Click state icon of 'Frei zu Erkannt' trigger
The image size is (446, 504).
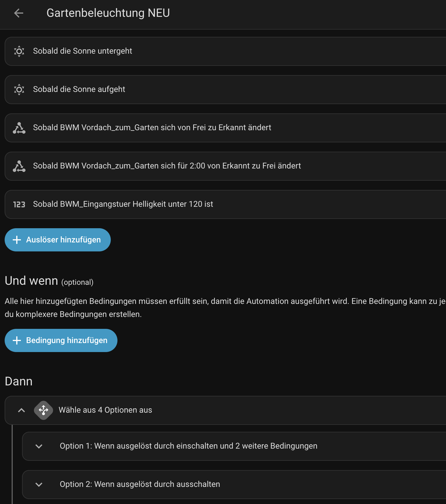pos(19,128)
